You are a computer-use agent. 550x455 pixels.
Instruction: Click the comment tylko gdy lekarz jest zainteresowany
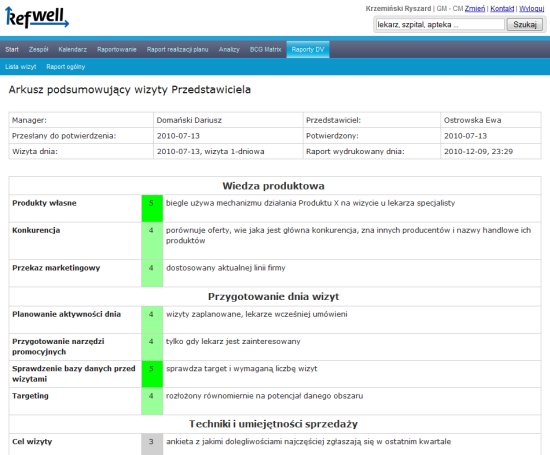tap(233, 341)
